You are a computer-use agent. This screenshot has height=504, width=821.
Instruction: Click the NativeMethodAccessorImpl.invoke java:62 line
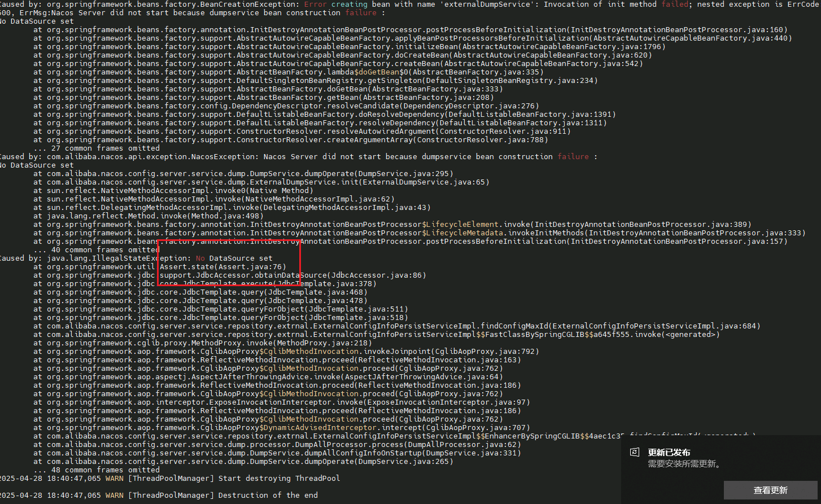[213, 199]
